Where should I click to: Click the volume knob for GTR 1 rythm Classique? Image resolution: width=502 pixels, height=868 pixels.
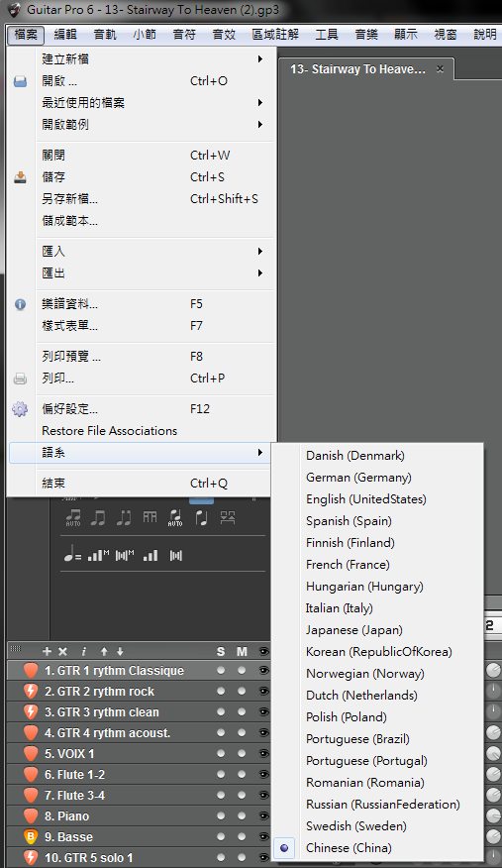[493, 671]
